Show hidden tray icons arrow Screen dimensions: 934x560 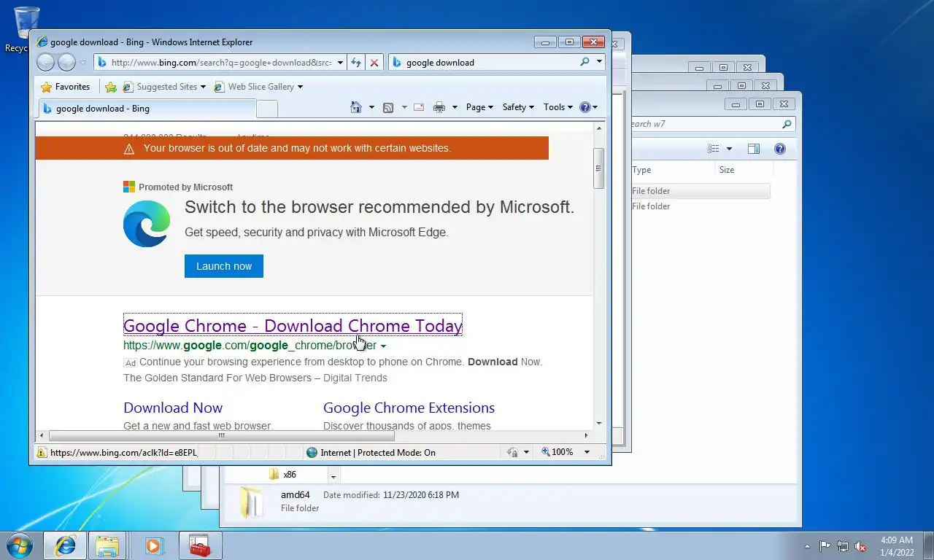coord(807,546)
